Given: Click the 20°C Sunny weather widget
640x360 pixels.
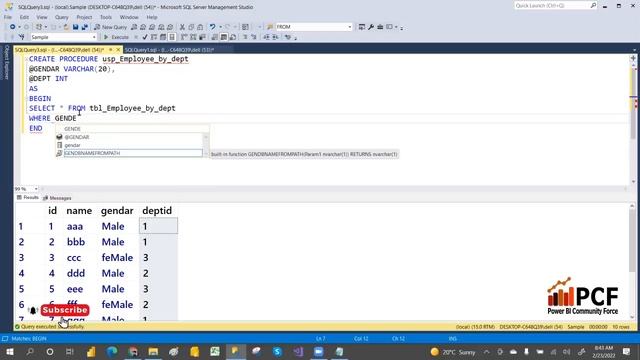Looking at the screenshot, I should point(453,352).
